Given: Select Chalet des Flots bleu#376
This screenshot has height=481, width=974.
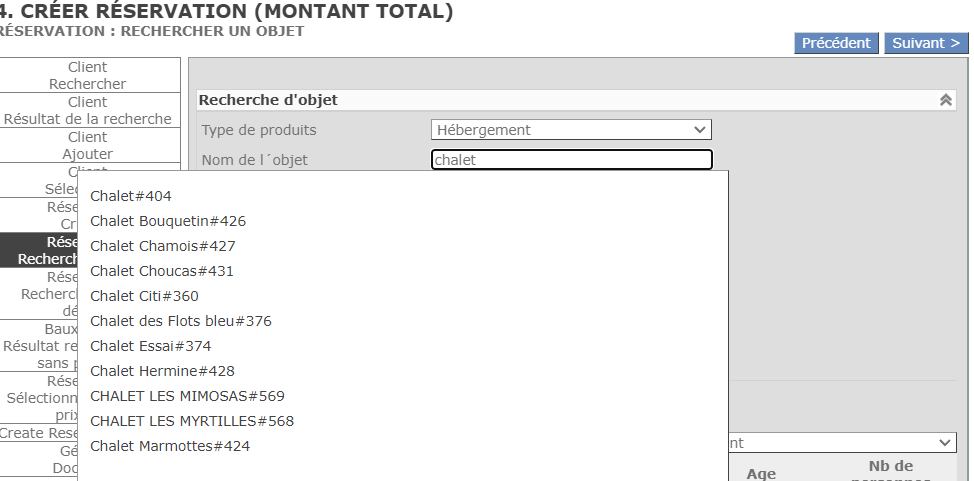Looking at the screenshot, I should (x=181, y=321).
